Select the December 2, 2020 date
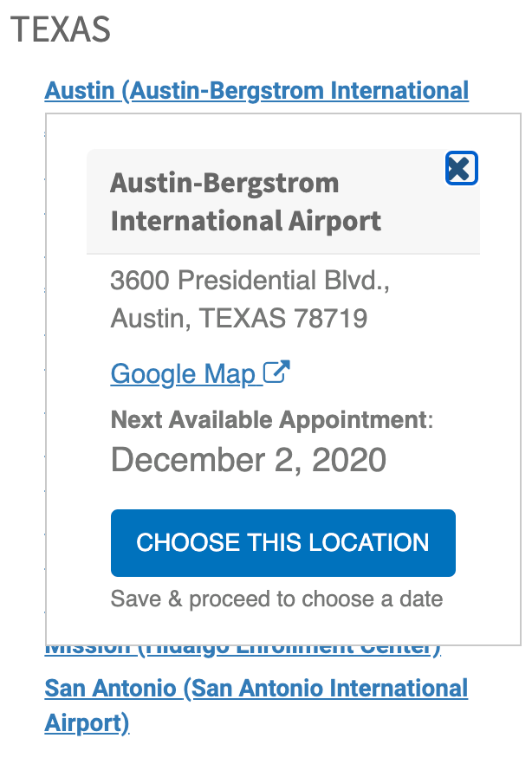The image size is (532, 764). (x=249, y=459)
